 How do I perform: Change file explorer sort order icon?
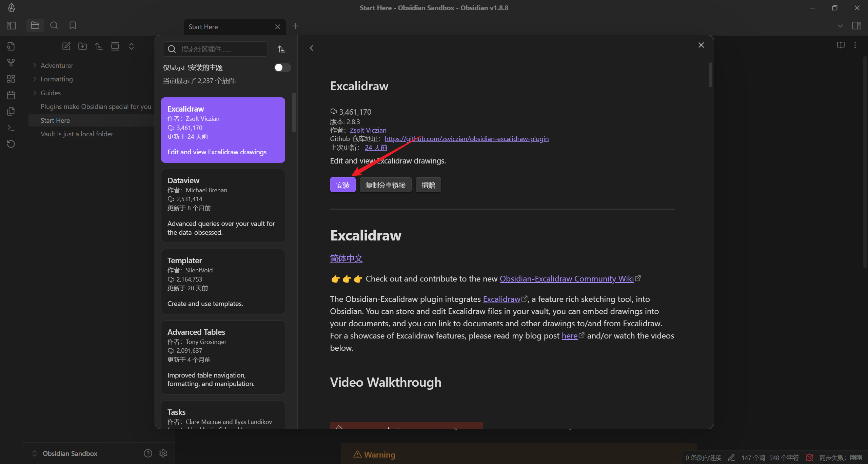click(99, 46)
